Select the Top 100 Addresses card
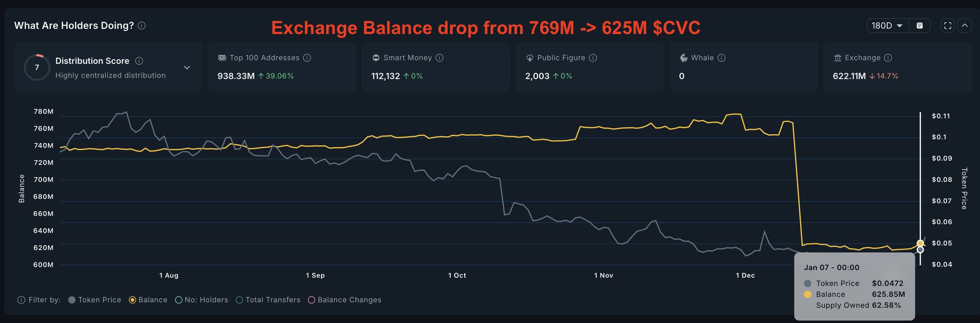Screen dimensions: 980x323 tap(282, 67)
